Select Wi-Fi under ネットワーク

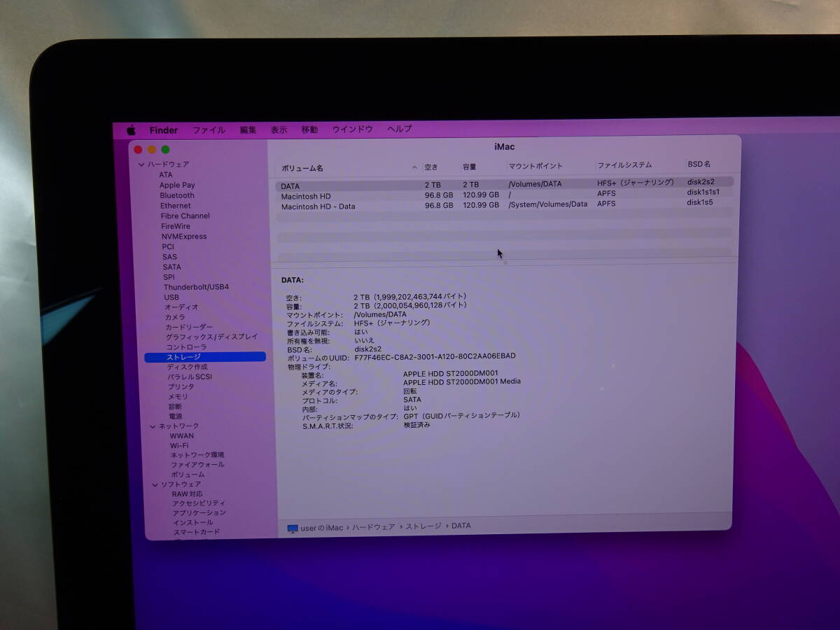(179, 446)
